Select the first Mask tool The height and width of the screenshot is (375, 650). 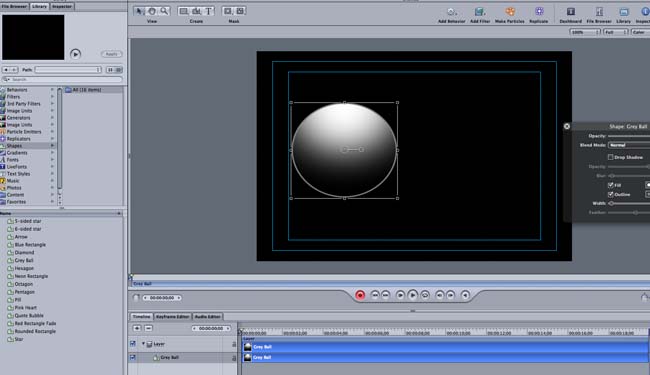pos(228,11)
